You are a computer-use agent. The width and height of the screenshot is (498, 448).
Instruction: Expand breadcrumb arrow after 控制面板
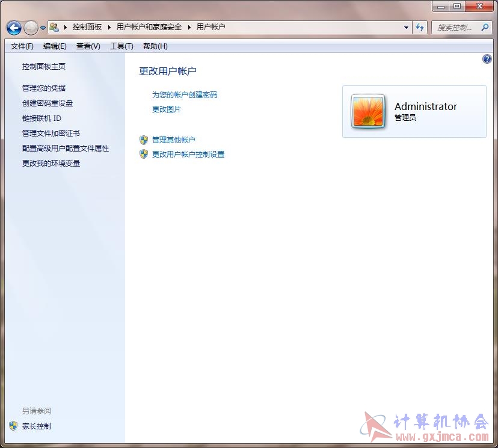point(109,27)
